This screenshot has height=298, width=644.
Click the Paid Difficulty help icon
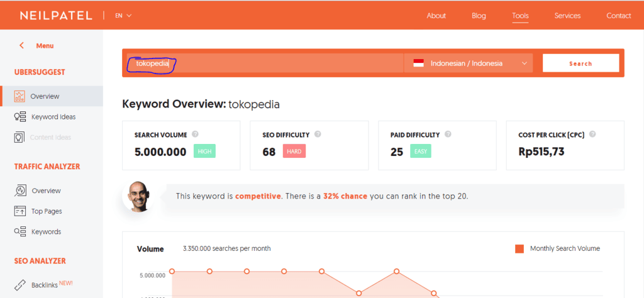[448, 134]
